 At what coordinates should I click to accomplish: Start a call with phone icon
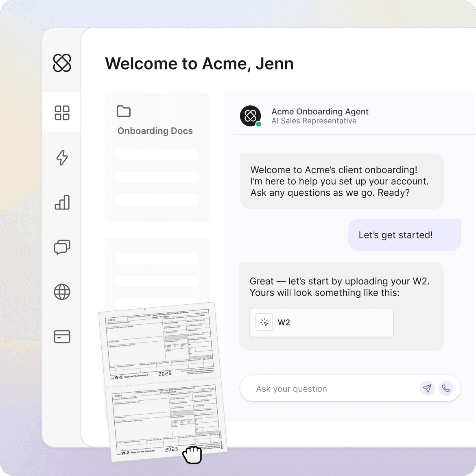(x=445, y=388)
